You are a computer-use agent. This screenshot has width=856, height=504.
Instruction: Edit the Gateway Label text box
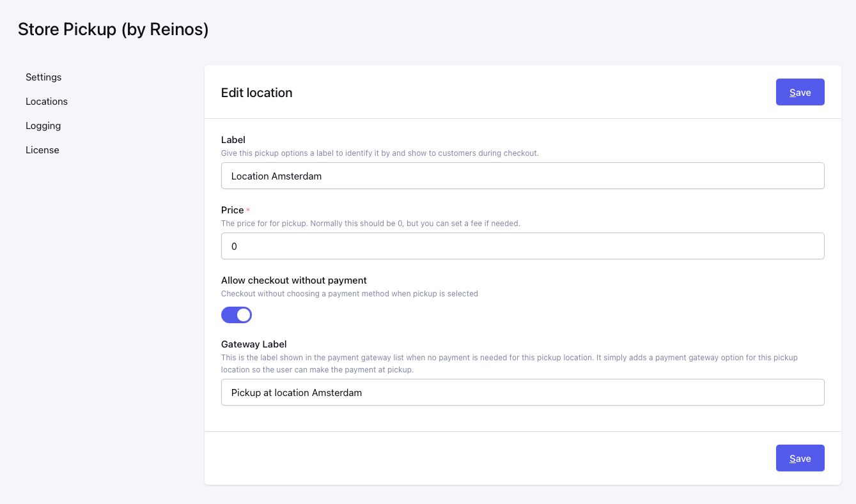point(522,393)
